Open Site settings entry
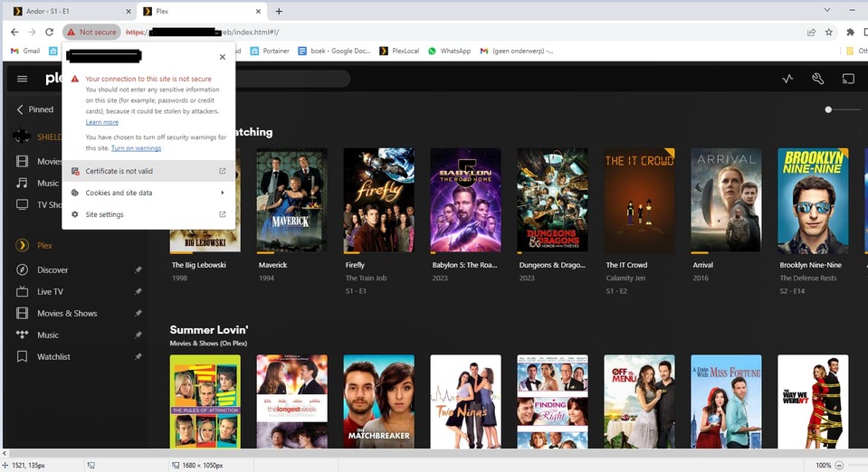868x472 pixels. tap(148, 214)
